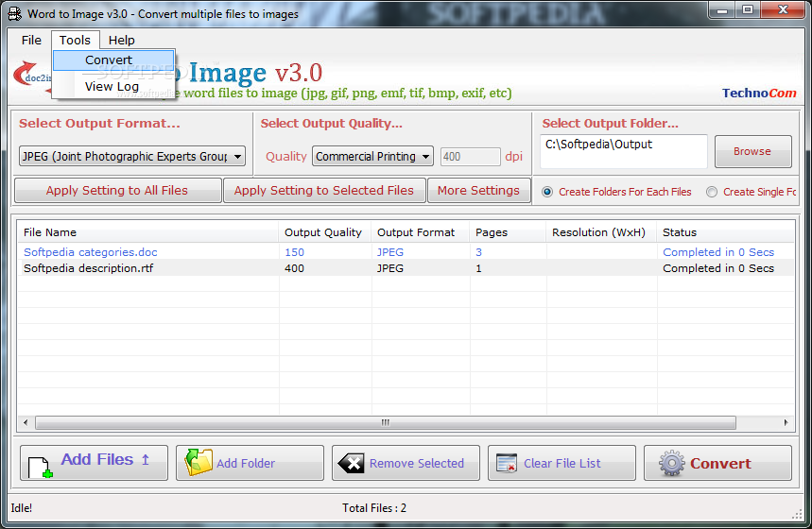Click Browse for output folder
Screen dimensions: 812x529
tap(753, 152)
